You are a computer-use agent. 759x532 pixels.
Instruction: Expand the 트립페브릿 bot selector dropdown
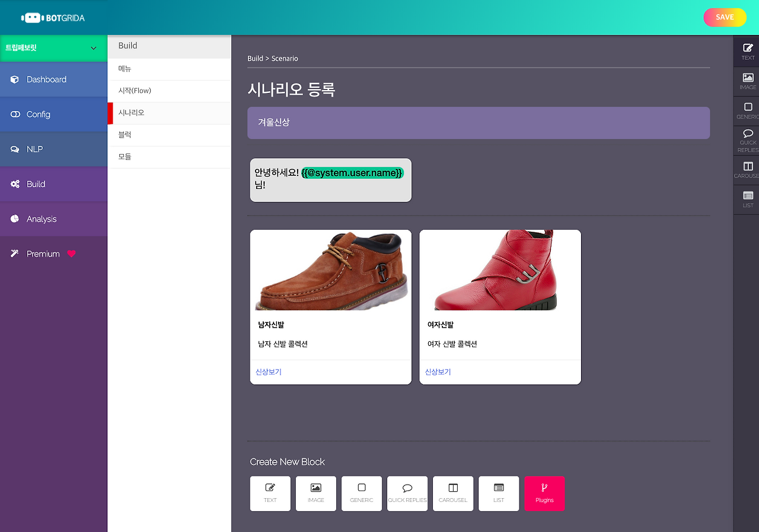53,48
